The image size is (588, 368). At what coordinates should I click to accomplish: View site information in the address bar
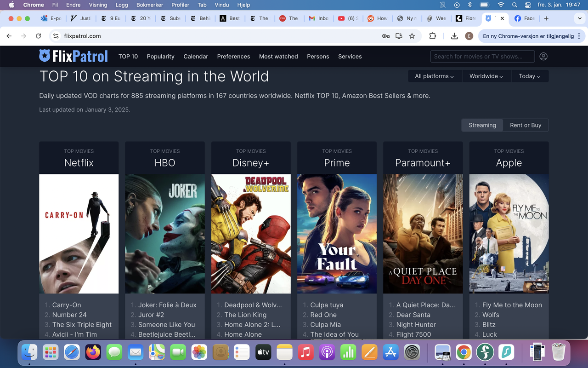point(56,36)
